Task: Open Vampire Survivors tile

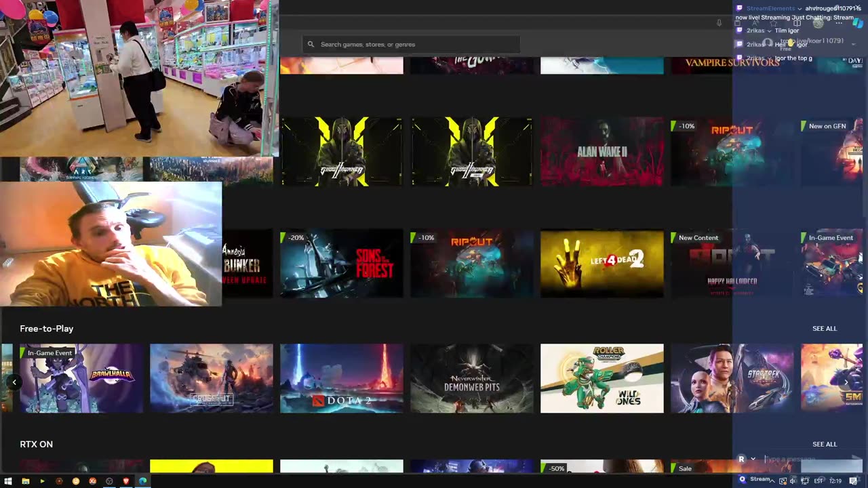Action: (732, 65)
